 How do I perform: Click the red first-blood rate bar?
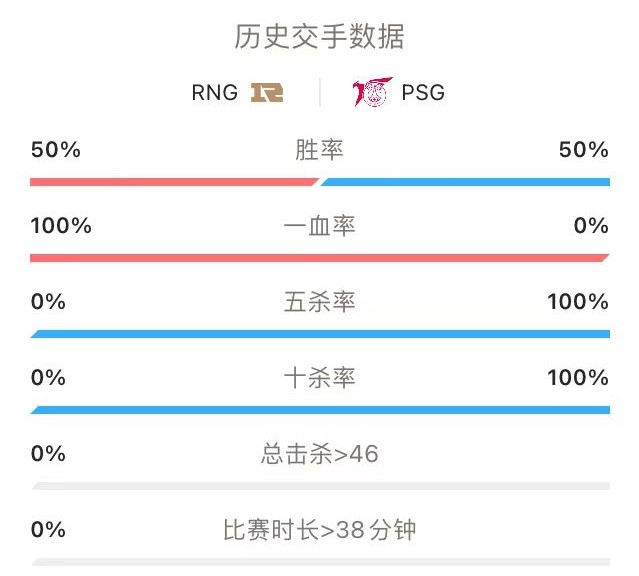[320, 258]
